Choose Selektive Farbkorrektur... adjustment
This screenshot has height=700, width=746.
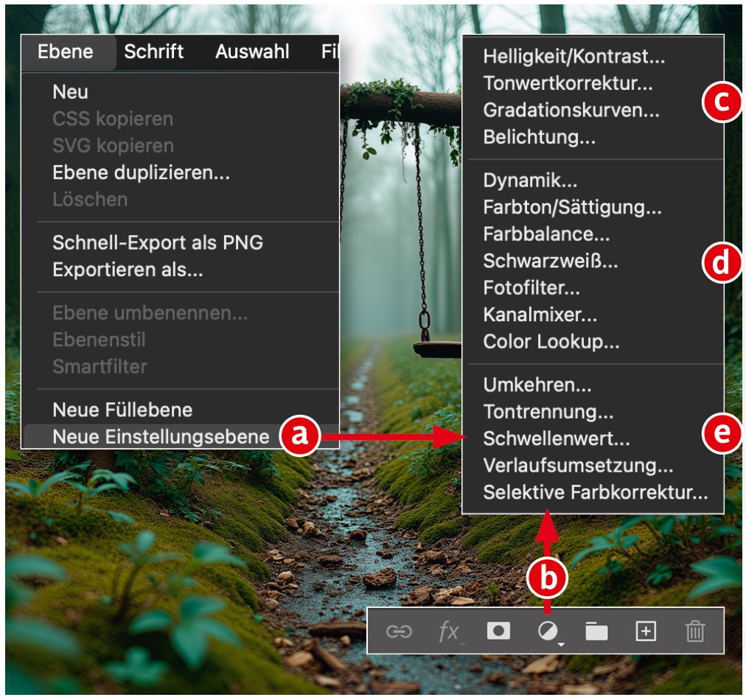pos(596,492)
